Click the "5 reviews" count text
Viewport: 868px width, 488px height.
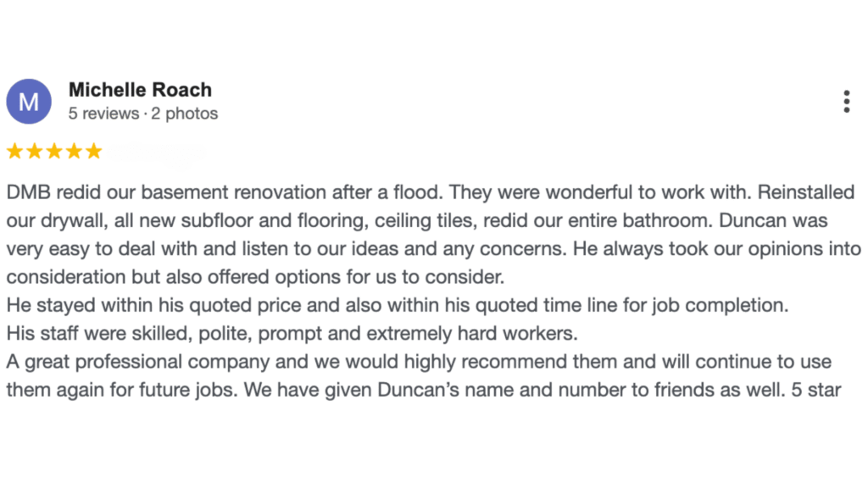103,114
